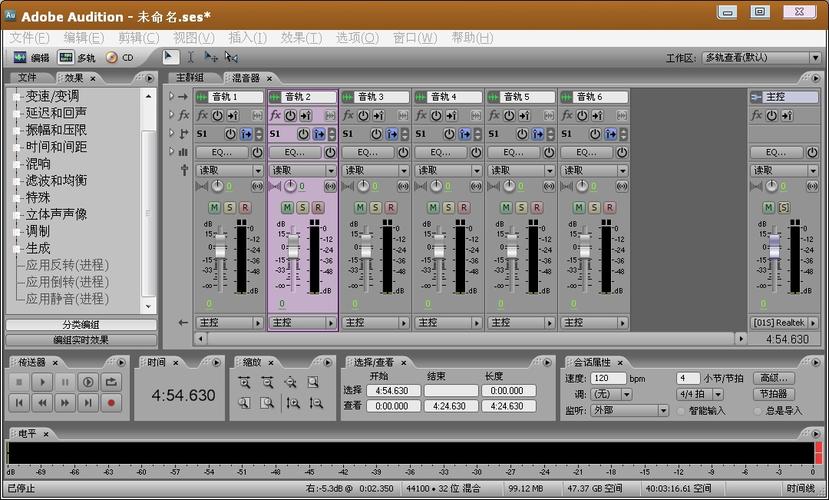
Task: Click the 主控 master track icon header
Action: pyautogui.click(x=756, y=97)
